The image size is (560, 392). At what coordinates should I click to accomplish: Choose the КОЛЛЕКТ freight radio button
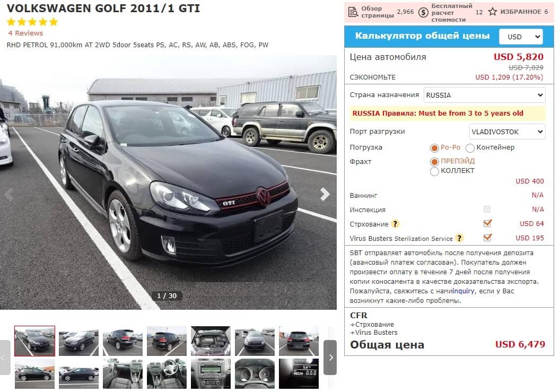(434, 171)
